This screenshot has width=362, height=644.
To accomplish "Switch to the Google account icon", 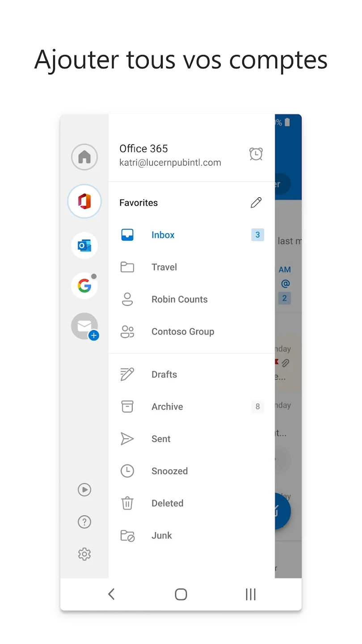I will tap(84, 285).
